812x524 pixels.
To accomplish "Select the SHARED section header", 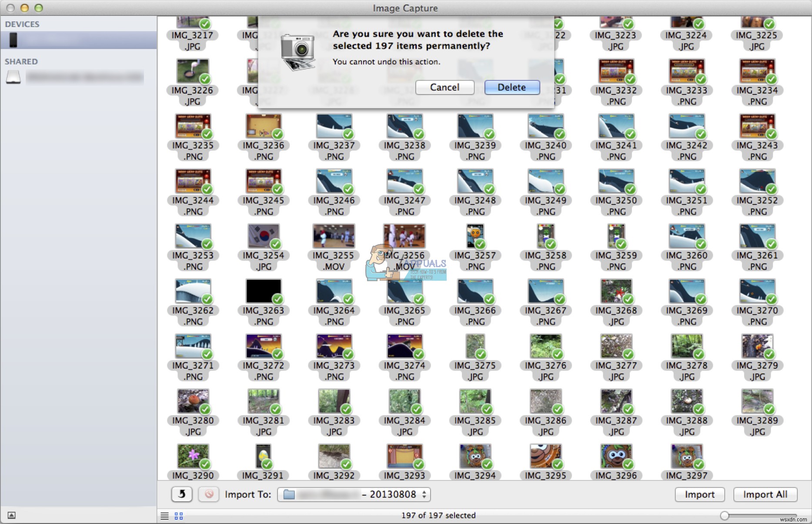I will point(21,61).
